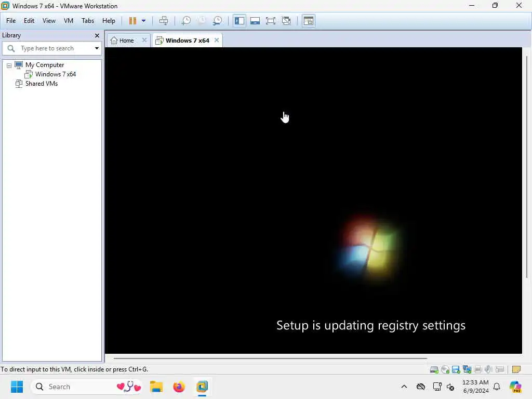Click the OneDrive cloud tray icon
Screen dimensions: 532x399
click(421, 387)
